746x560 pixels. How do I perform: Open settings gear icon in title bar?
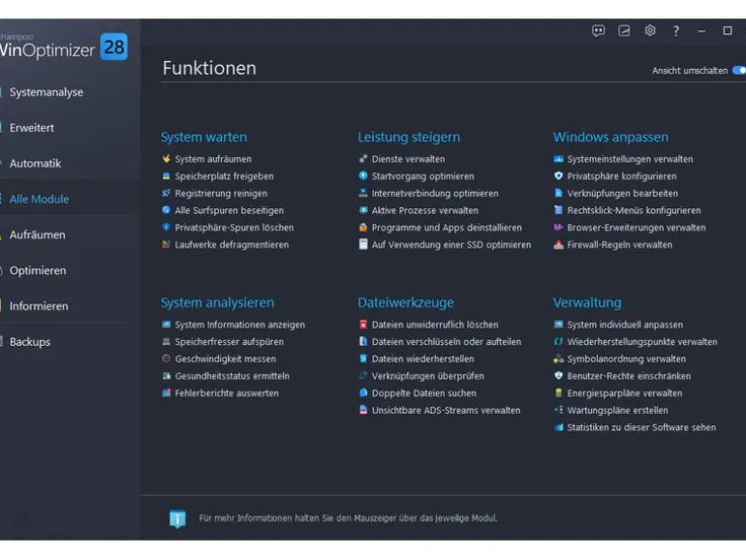(x=650, y=30)
